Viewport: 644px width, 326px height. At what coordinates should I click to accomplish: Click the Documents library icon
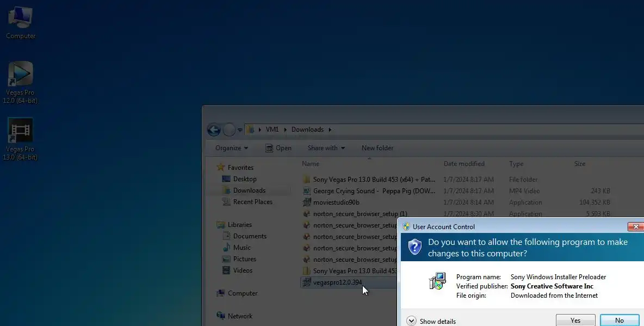pos(226,236)
